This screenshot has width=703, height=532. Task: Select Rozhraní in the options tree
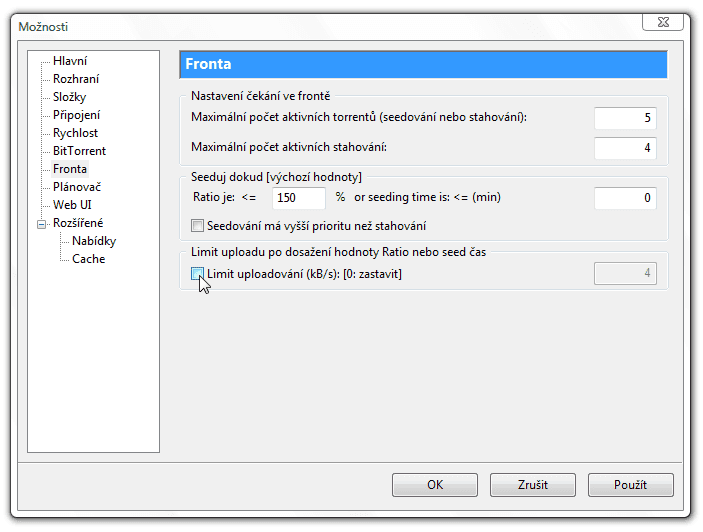[76, 79]
